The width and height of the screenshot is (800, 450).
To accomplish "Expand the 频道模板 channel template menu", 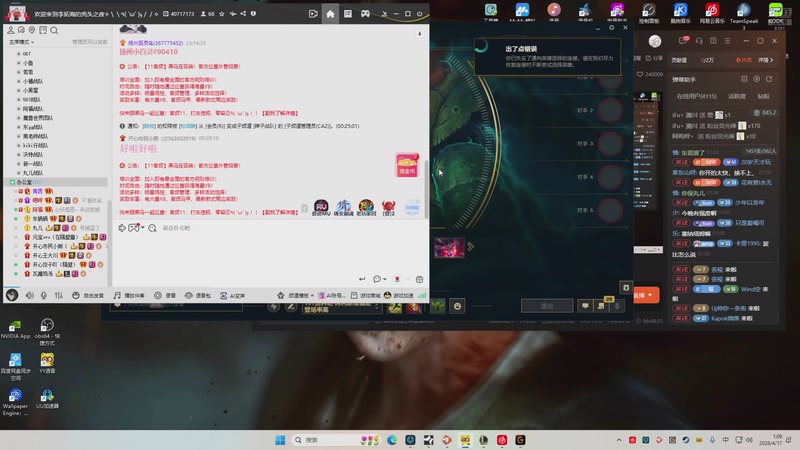I will click(x=295, y=295).
